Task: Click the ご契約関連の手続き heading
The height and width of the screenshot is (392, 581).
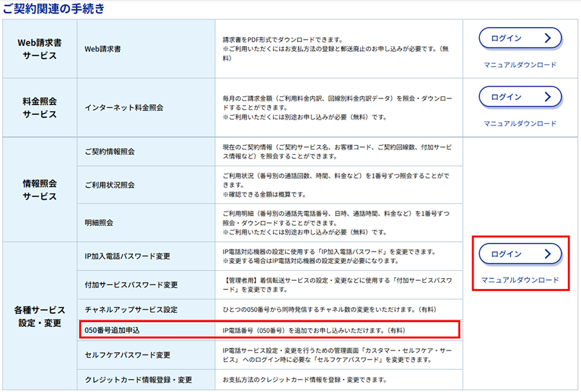Action: (x=54, y=8)
